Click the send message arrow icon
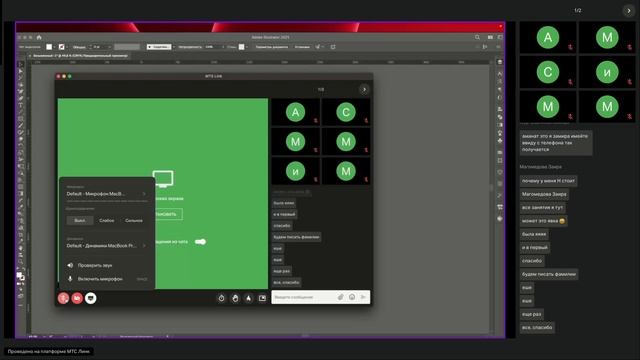The image size is (640, 360). 363,297
